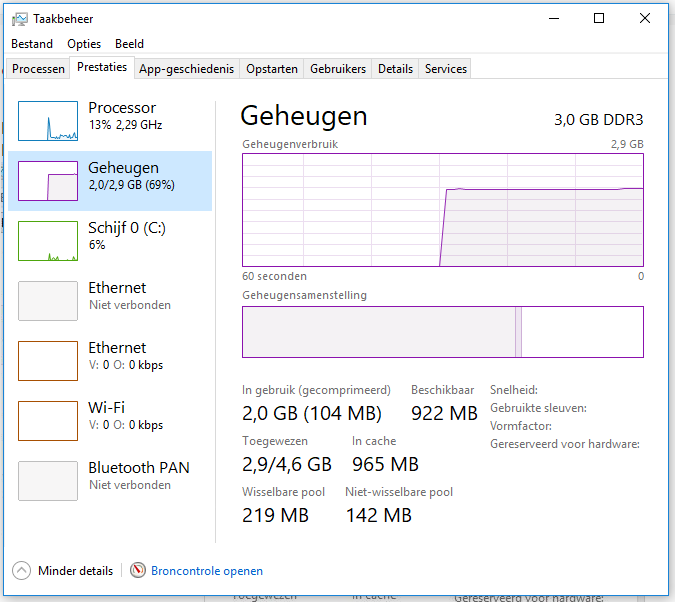This screenshot has width=675, height=602.
Task: Click the Geheugensamenstelling composition bar
Action: (x=442, y=332)
